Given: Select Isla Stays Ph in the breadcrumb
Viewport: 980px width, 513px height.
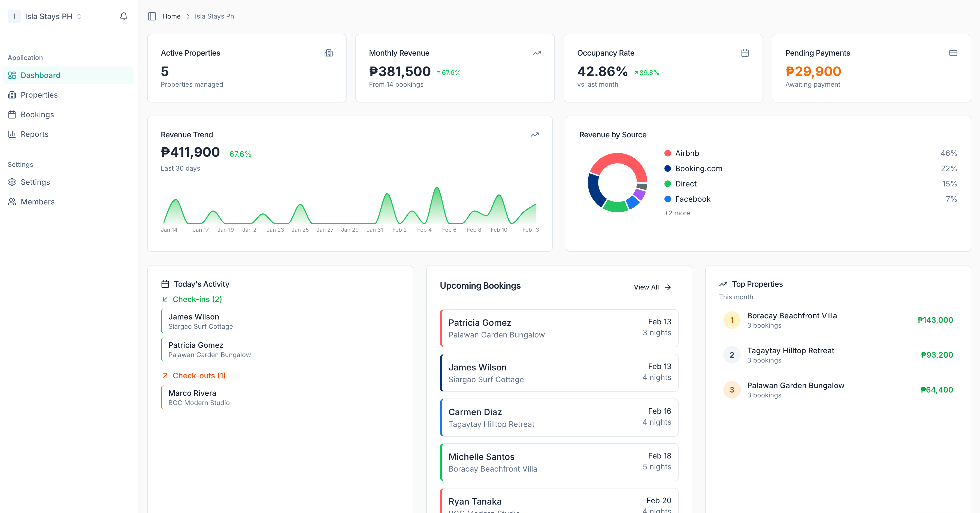Looking at the screenshot, I should point(214,16).
